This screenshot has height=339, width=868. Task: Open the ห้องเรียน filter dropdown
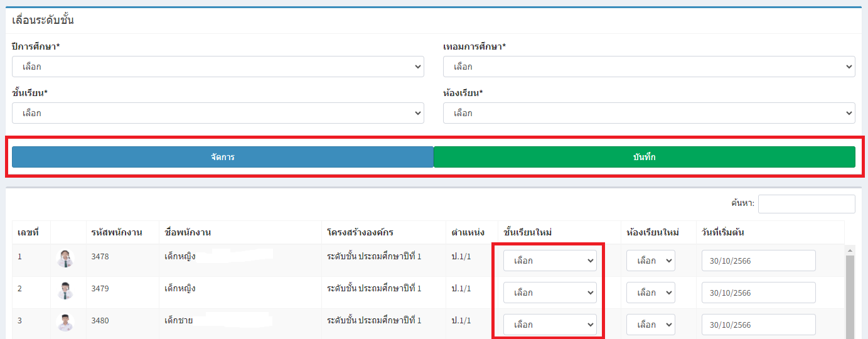(649, 113)
